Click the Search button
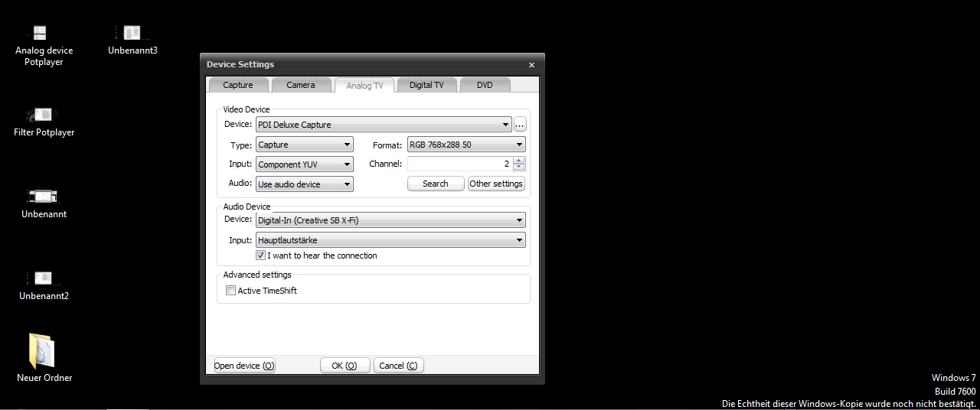The image size is (980, 410). tap(435, 184)
